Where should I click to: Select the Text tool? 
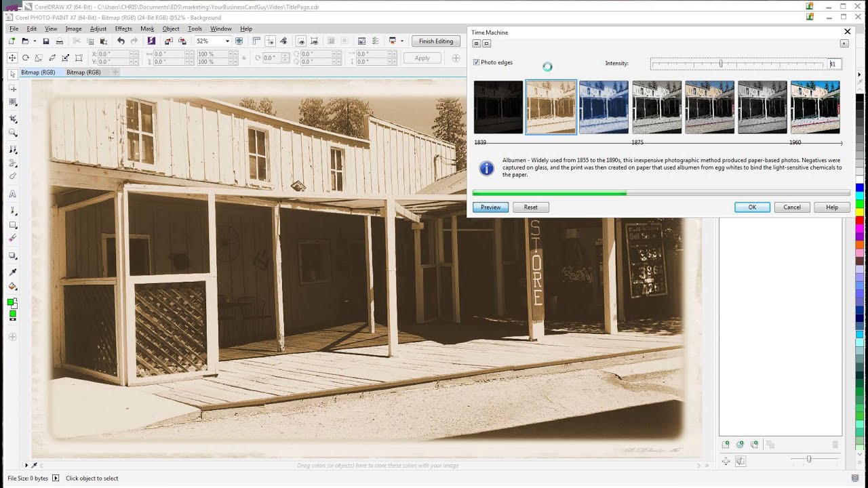click(x=13, y=194)
